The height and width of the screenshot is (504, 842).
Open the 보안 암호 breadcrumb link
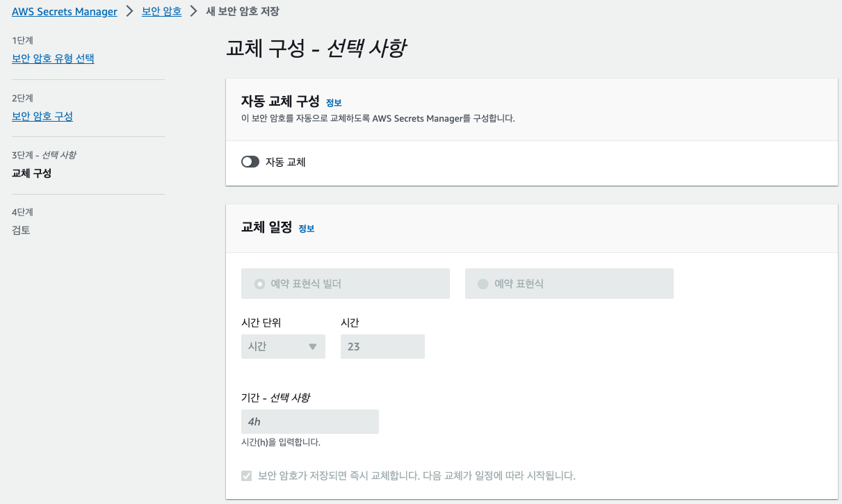point(161,12)
